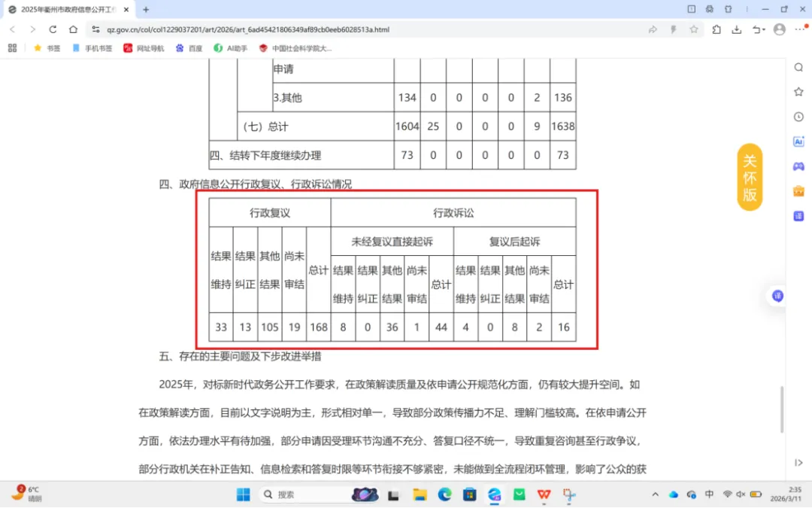812x508 pixels.
Task: Open File Explorer from the taskbar
Action: coord(420,494)
